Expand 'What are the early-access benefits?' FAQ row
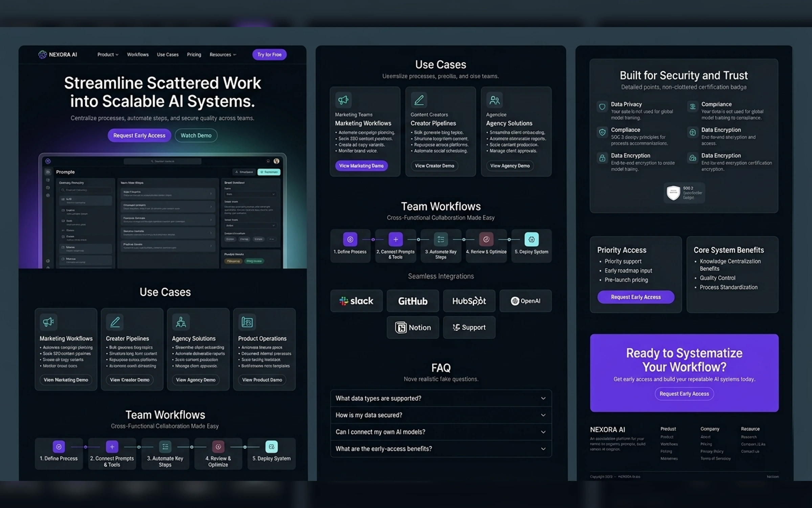The height and width of the screenshot is (508, 812). click(441, 449)
